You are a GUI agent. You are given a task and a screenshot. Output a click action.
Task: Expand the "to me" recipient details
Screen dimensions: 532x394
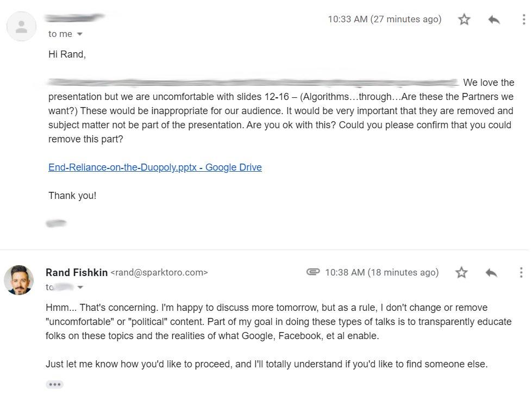(x=80, y=34)
